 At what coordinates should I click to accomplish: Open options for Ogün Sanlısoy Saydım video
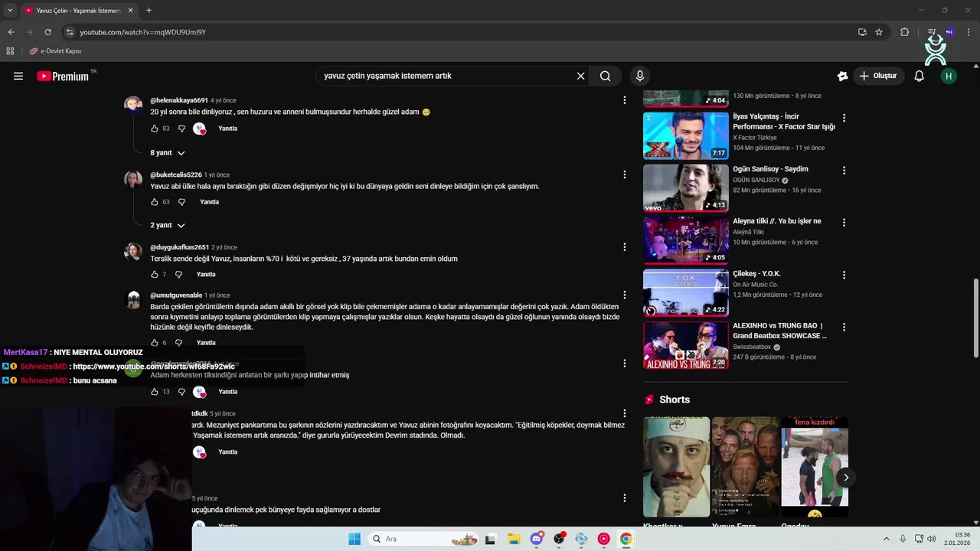[x=844, y=170]
